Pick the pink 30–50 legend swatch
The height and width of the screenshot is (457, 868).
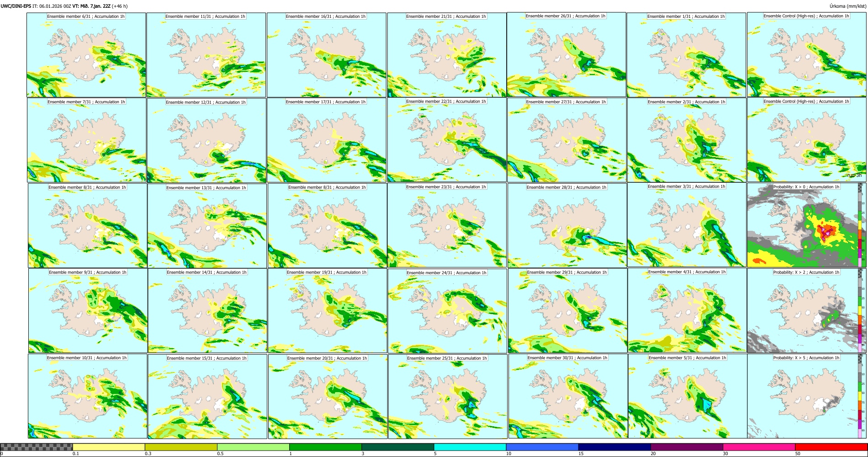pyautogui.click(x=759, y=447)
